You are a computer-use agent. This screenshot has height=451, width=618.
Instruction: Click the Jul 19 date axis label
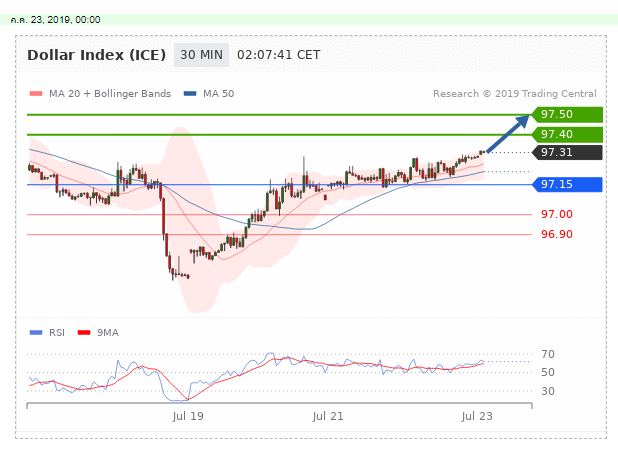[188, 416]
